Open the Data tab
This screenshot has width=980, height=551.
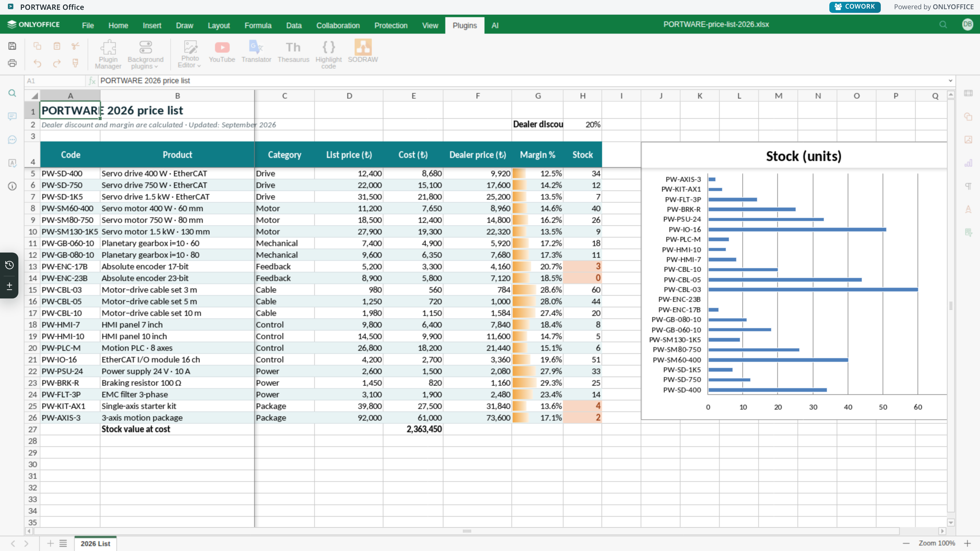click(x=294, y=25)
